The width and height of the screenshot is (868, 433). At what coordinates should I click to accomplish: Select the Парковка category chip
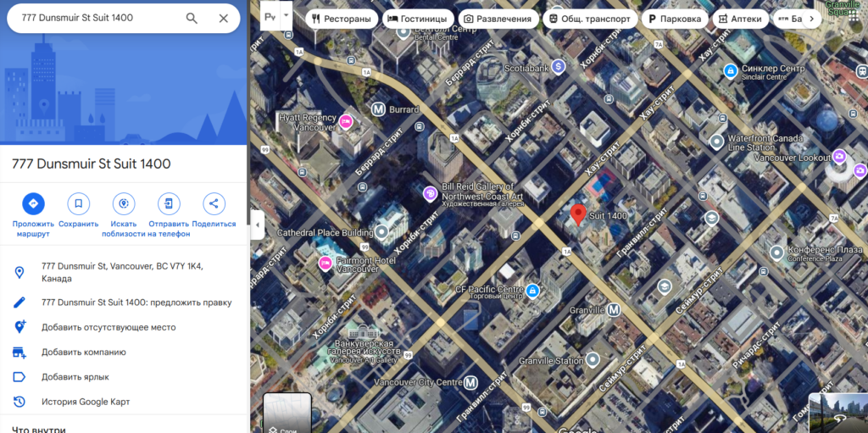674,19
